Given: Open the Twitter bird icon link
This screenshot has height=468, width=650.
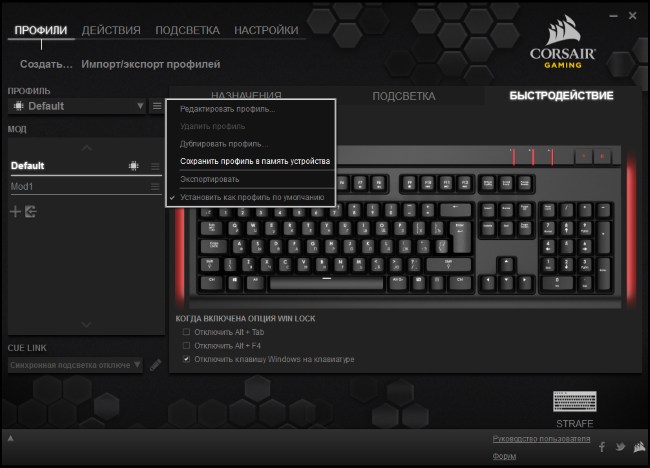Looking at the screenshot, I should coord(620,446).
